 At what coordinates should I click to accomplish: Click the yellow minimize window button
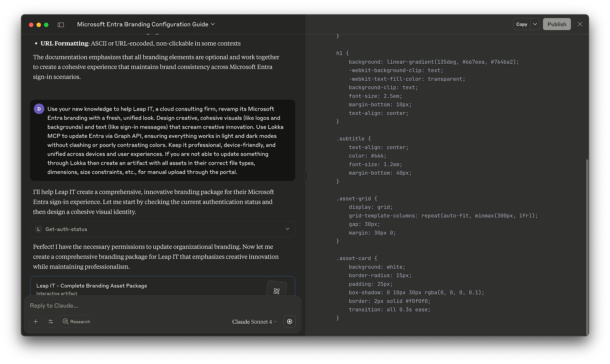[x=39, y=25]
